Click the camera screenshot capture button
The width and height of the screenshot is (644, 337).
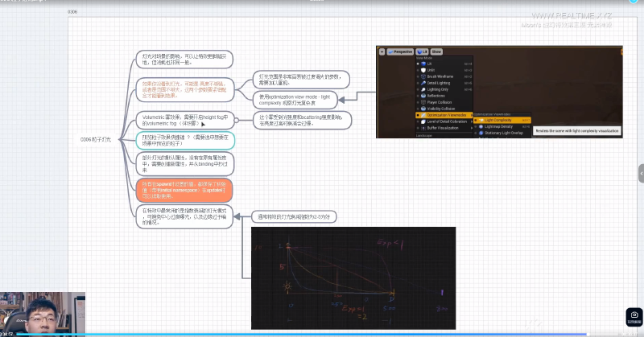(x=634, y=317)
